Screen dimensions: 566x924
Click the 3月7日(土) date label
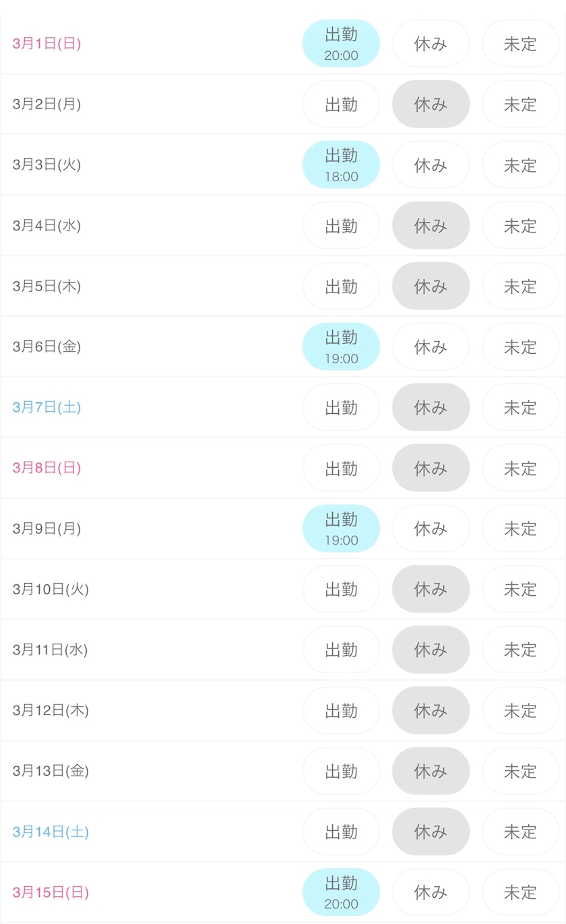pos(46,408)
